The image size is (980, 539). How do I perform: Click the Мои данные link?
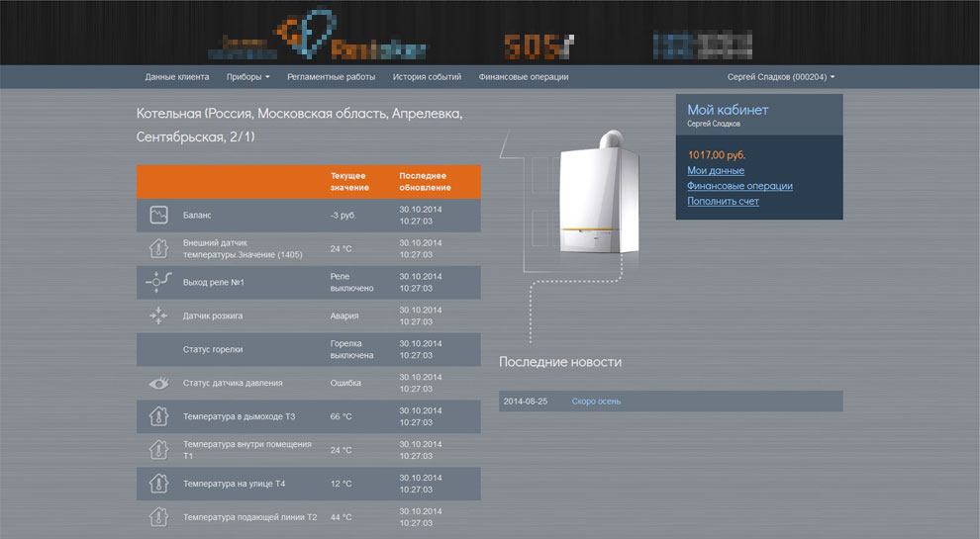pos(716,171)
